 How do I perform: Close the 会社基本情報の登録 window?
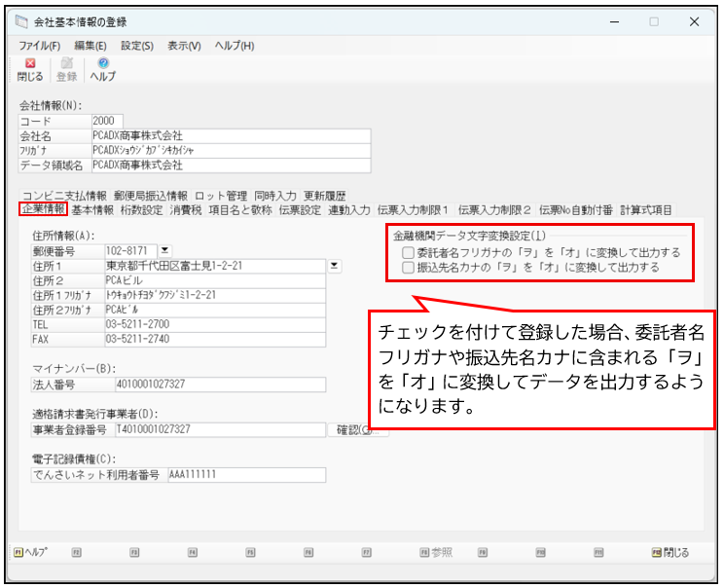tap(694, 21)
